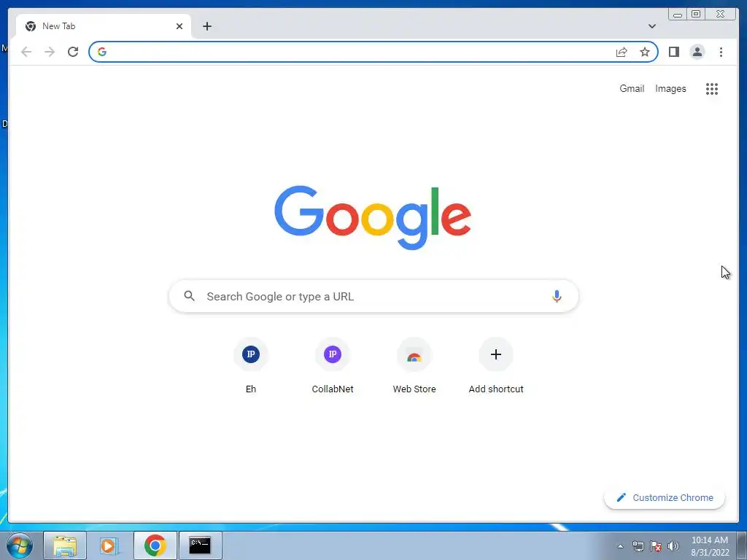Bookmark this tab with star icon

(x=645, y=52)
